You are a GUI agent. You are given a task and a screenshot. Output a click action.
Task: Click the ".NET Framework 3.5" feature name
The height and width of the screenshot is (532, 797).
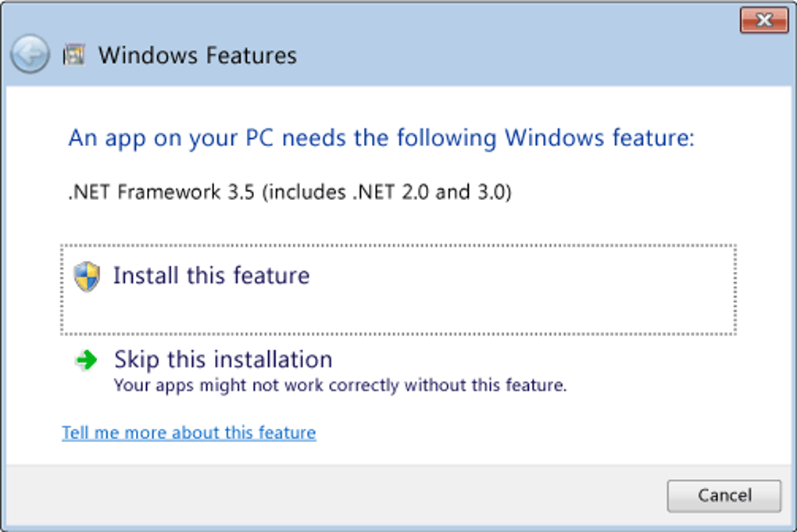pos(162,192)
